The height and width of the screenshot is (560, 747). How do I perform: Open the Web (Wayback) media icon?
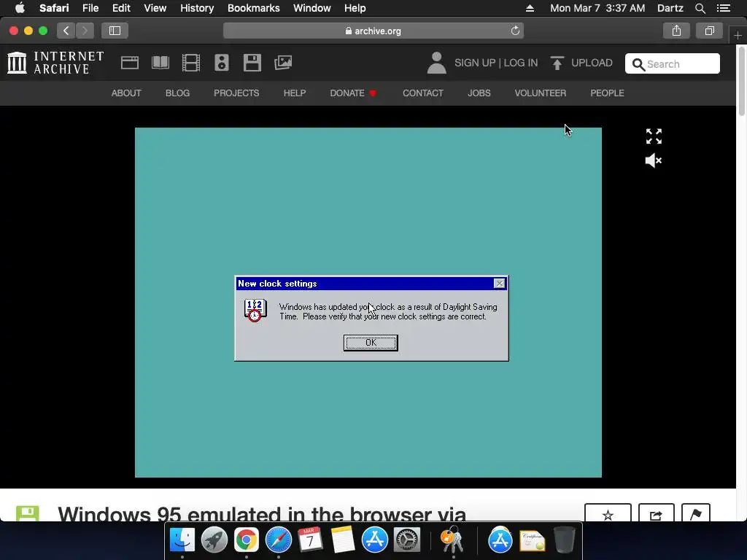coord(130,63)
